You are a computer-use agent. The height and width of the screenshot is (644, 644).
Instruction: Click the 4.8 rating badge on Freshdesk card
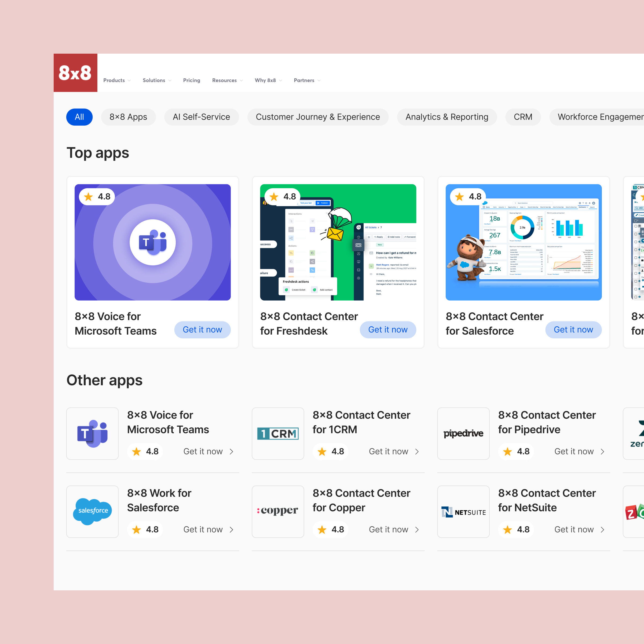283,197
